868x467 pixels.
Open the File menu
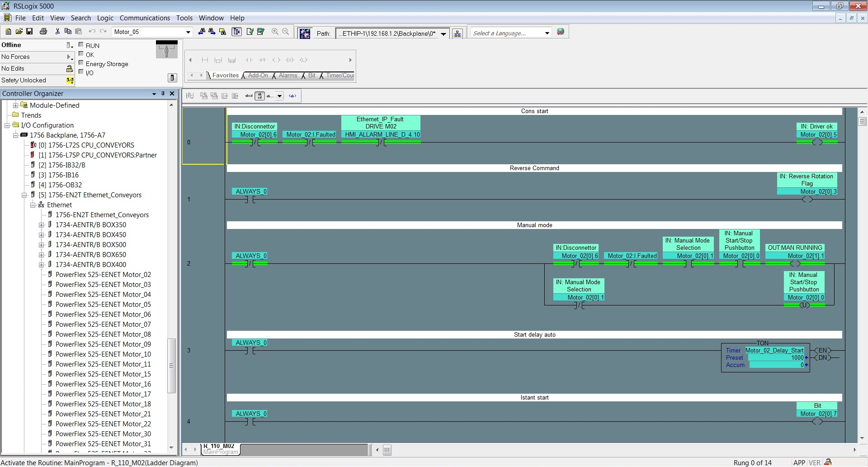point(20,18)
